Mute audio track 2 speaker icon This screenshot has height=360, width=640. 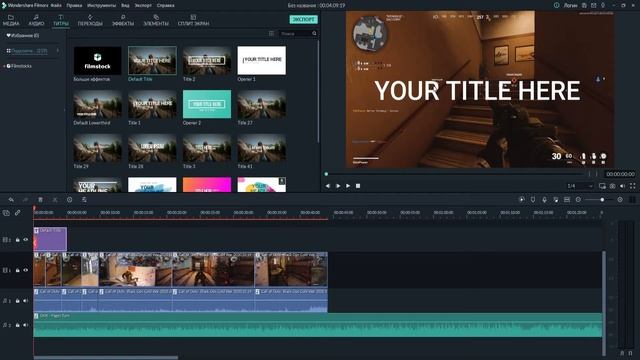25,325
